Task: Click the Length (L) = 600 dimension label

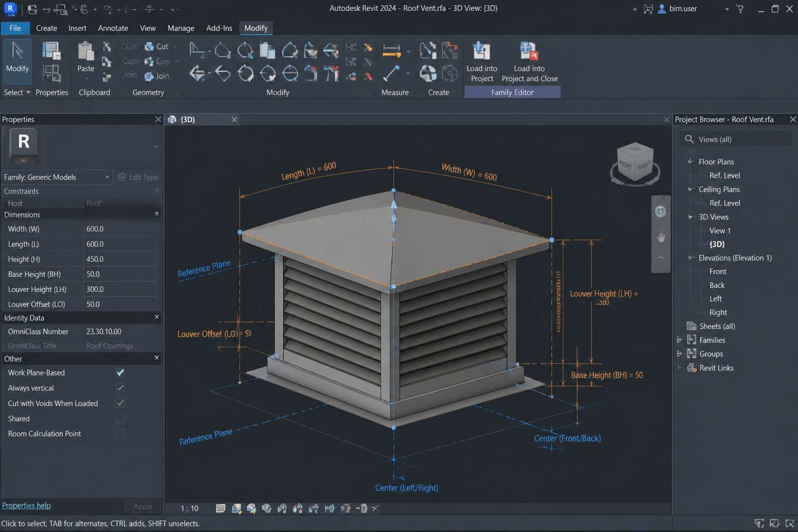Action: pos(309,170)
